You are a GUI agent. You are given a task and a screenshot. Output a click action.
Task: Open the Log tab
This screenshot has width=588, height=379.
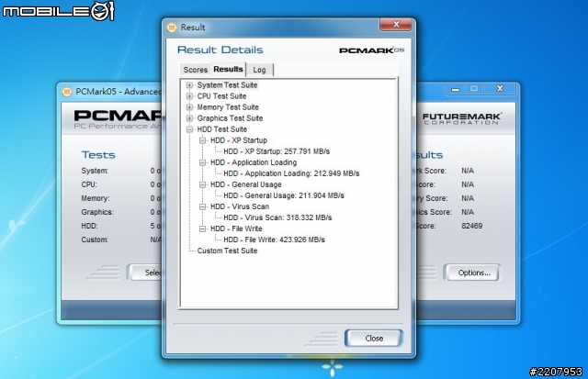tap(259, 70)
